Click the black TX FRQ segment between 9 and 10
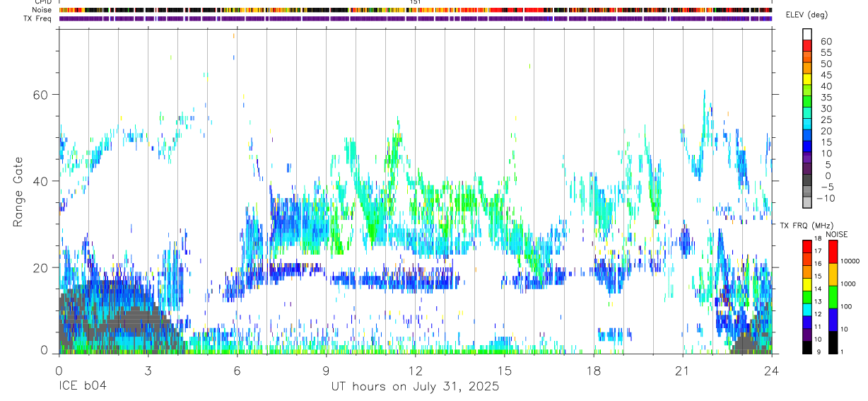This screenshot has width=868, height=401. tap(807, 348)
